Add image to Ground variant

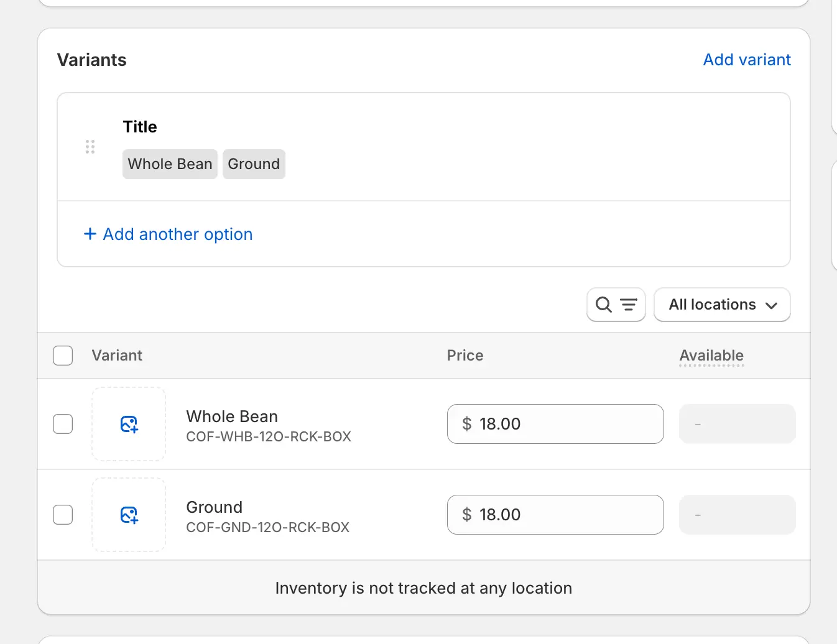coord(129,515)
